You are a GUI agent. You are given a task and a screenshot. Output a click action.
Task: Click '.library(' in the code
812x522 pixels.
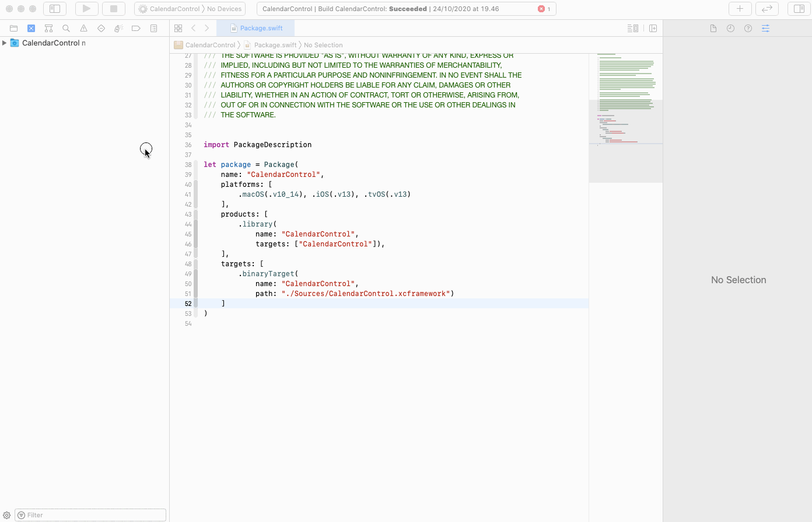coord(257,224)
